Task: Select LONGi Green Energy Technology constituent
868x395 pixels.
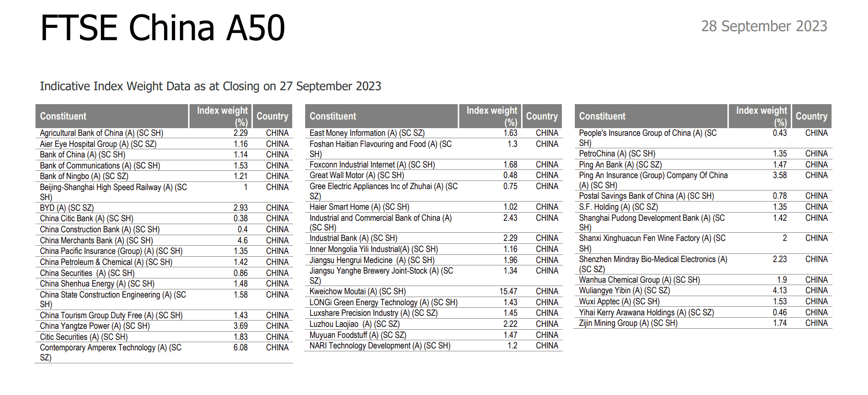Action: (x=384, y=302)
